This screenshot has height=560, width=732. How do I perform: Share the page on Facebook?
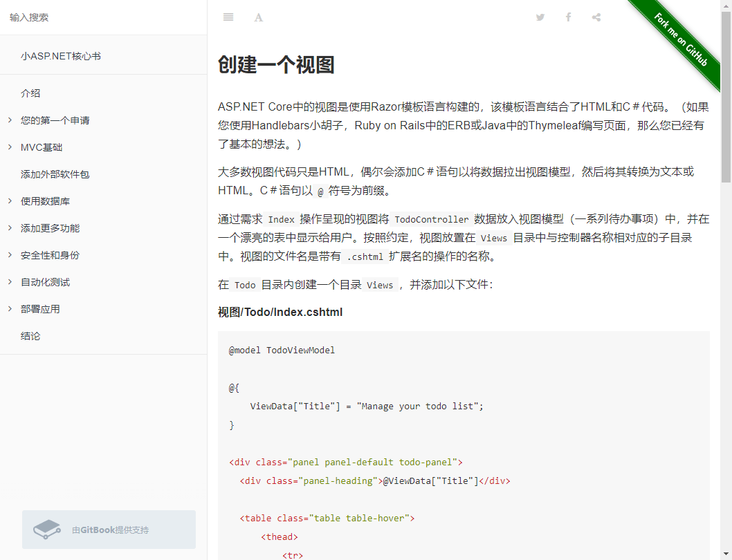(568, 17)
